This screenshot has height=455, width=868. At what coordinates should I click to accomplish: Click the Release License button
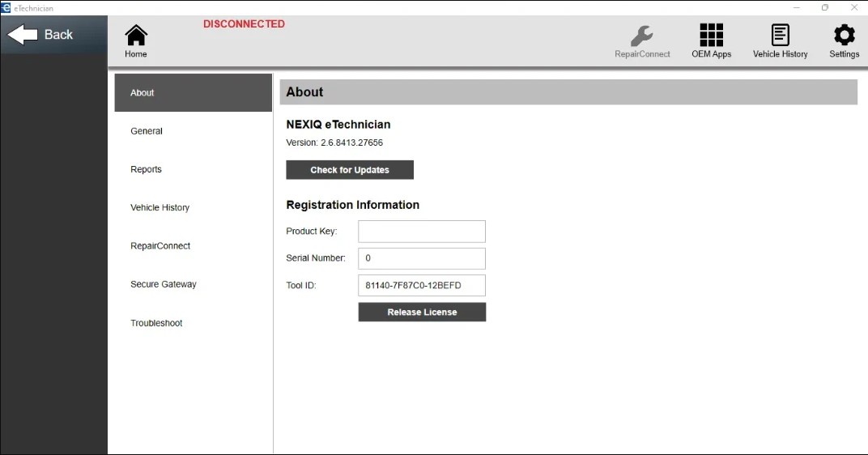point(422,313)
